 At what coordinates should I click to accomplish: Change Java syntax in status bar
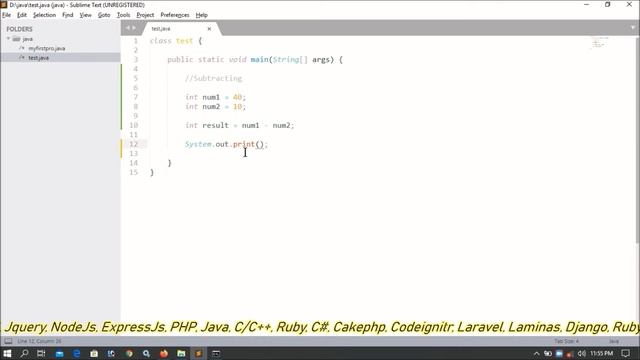click(x=614, y=341)
